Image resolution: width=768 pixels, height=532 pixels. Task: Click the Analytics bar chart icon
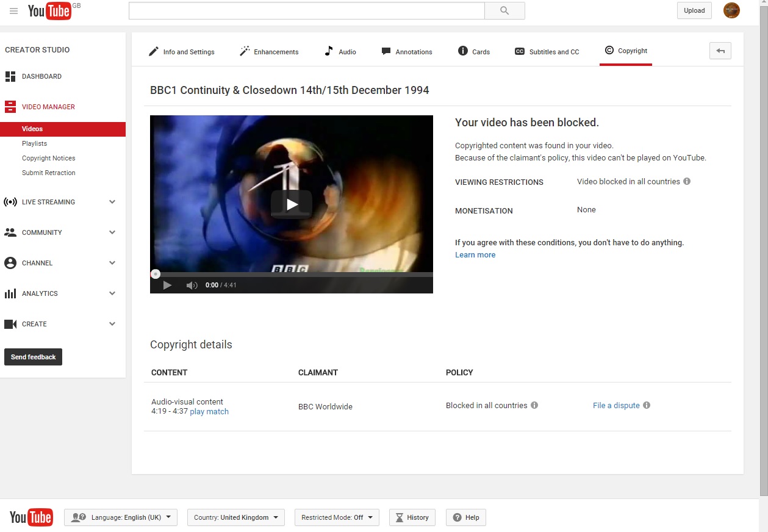tap(10, 293)
